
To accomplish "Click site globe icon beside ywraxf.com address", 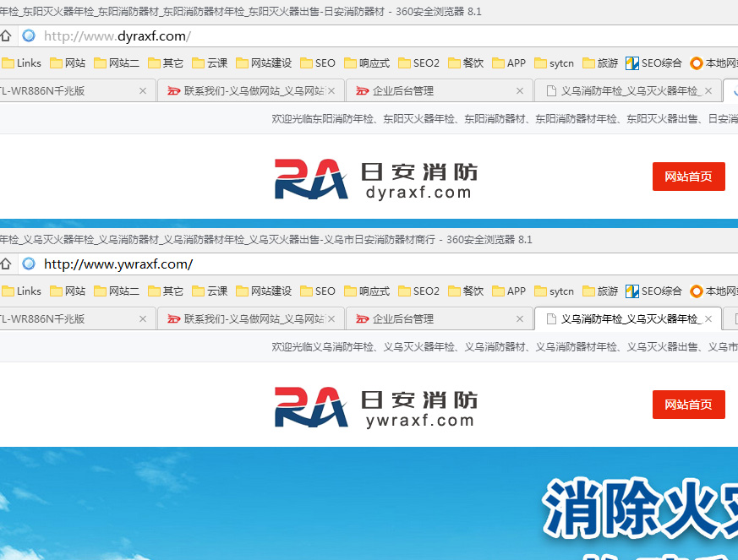I will click(29, 264).
